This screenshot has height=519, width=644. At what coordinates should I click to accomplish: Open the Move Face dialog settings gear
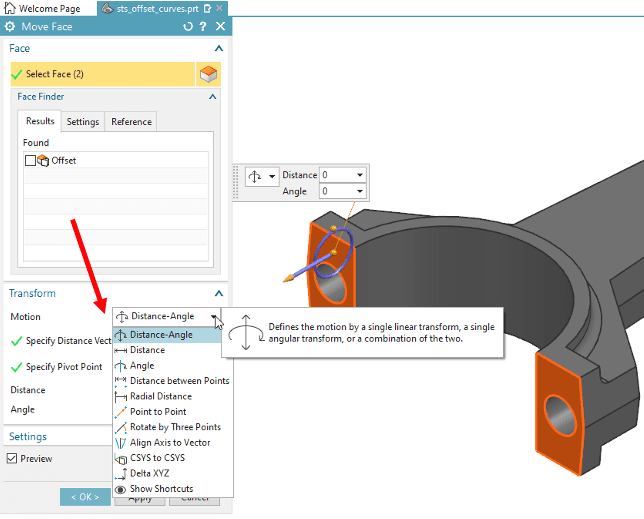coord(9,27)
